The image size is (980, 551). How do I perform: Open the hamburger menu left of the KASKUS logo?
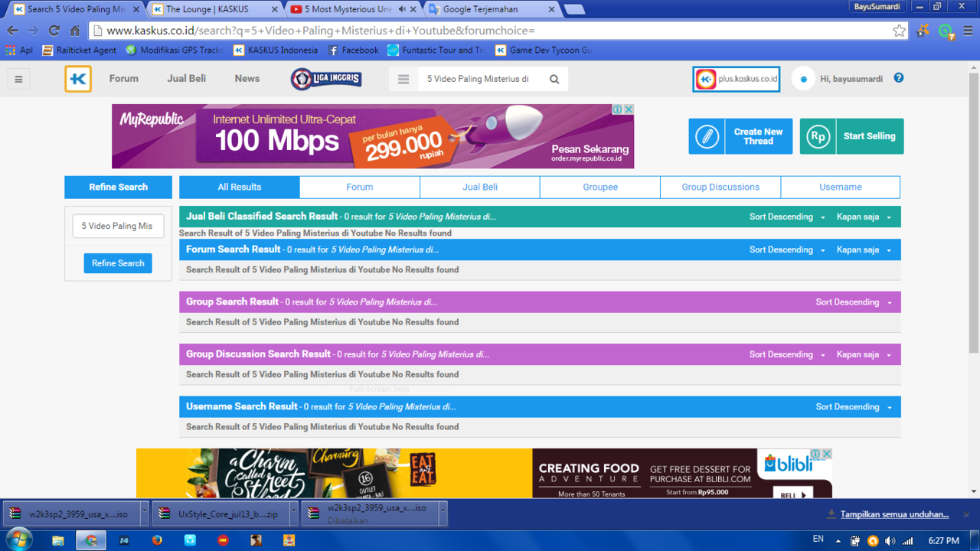(18, 79)
